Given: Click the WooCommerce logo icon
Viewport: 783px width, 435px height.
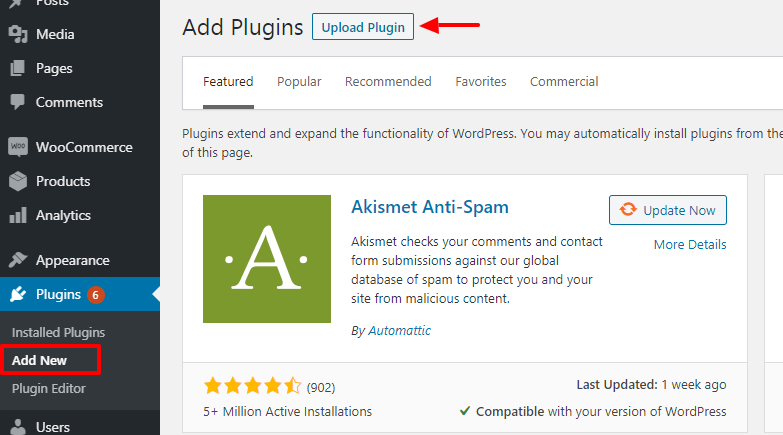Looking at the screenshot, I should click(x=18, y=147).
